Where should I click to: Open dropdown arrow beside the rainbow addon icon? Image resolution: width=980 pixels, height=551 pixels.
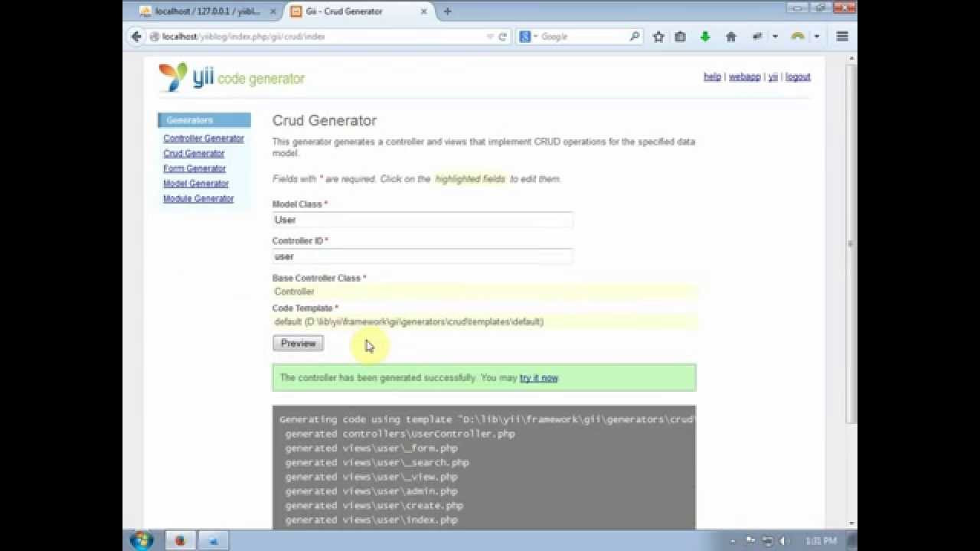[817, 36]
